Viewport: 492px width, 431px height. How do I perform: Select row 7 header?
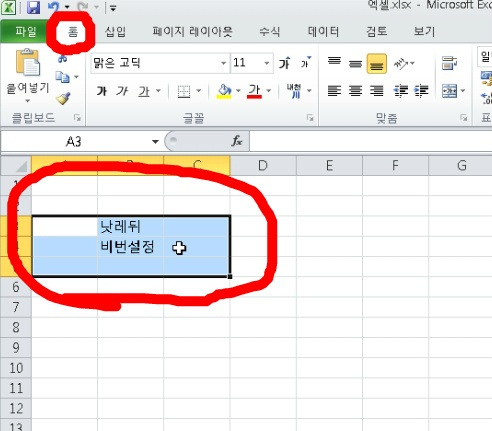click(16, 307)
